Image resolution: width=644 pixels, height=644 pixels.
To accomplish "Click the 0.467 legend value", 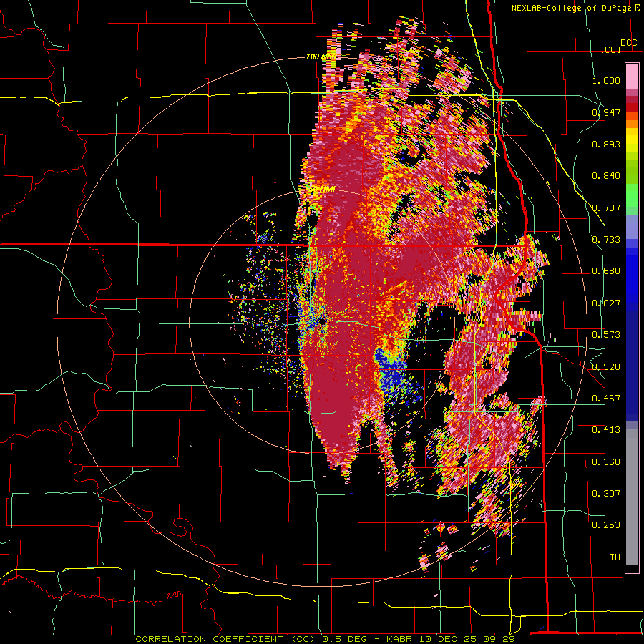I will tap(606, 399).
